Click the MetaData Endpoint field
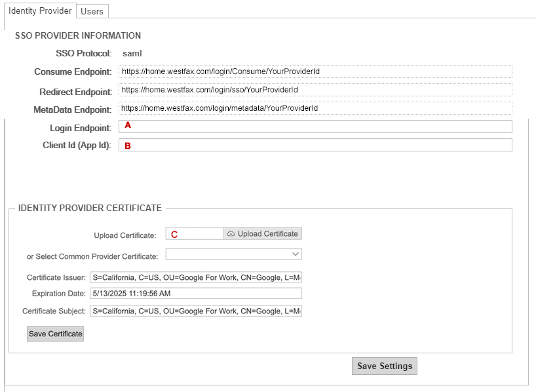This screenshot has height=392, width=536. click(x=315, y=108)
